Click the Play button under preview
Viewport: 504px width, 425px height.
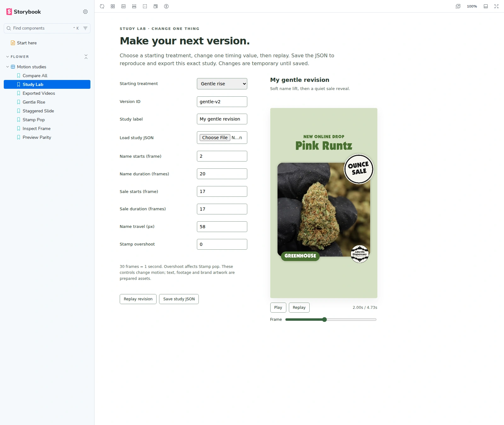pos(278,308)
